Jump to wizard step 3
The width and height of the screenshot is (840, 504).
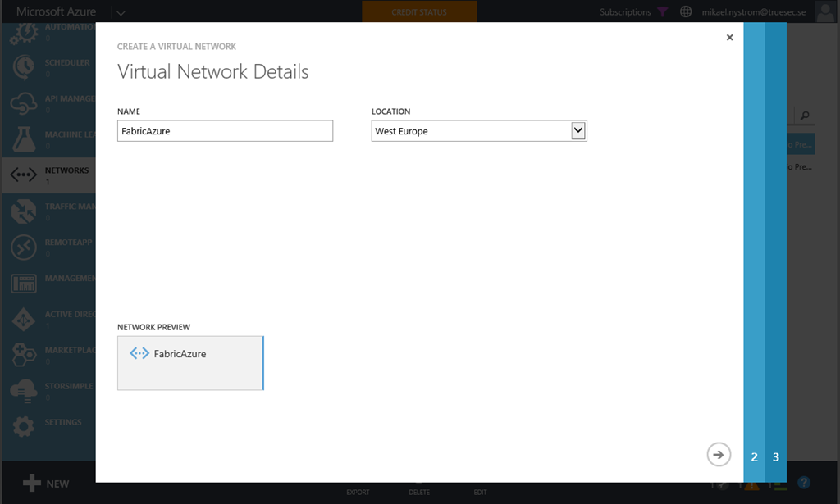coord(776,456)
